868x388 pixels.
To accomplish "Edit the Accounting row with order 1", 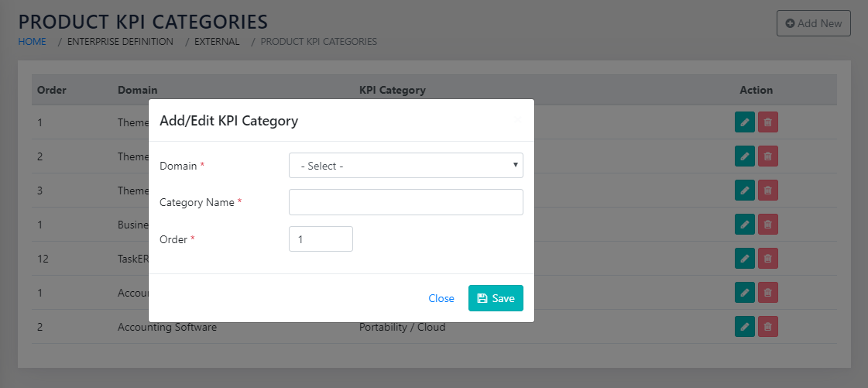I will [x=744, y=293].
